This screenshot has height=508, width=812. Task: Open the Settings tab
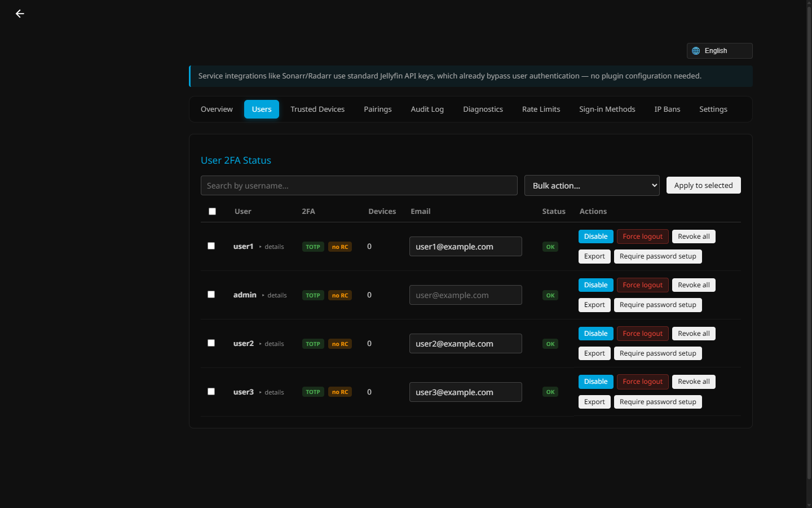pos(713,110)
